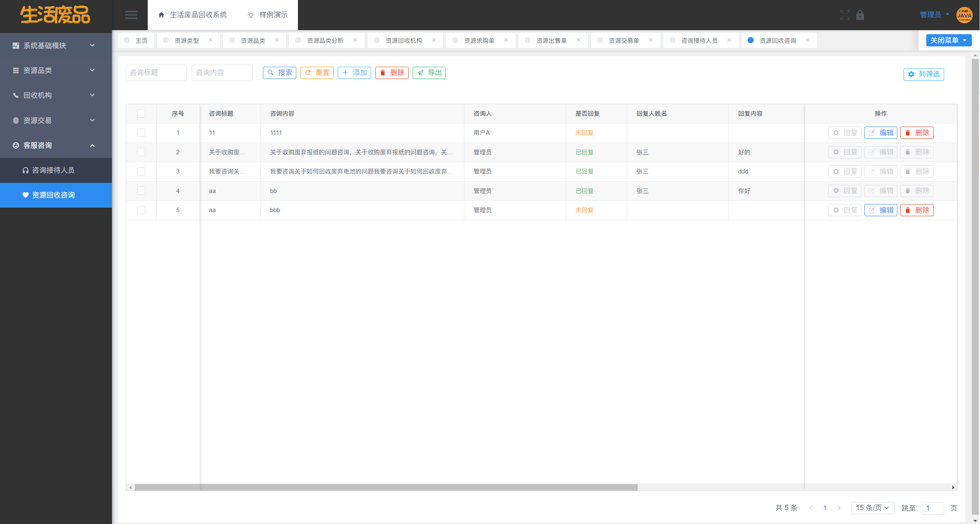Click the next page arrow
Image resolution: width=980 pixels, height=524 pixels.
click(839, 508)
